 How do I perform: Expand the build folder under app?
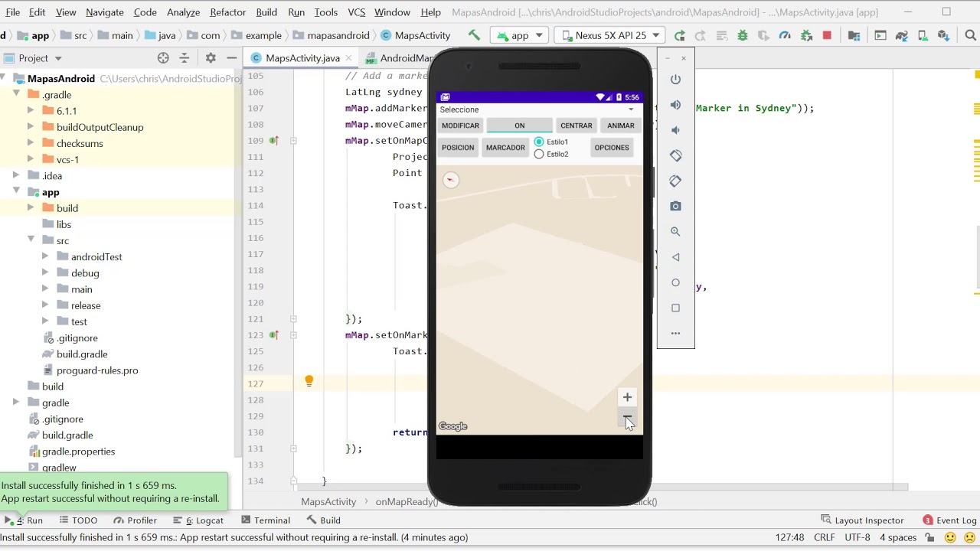(31, 208)
